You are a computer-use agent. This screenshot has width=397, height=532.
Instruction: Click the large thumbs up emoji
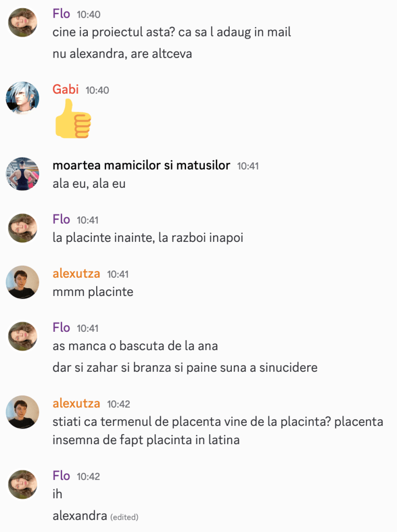[x=73, y=119]
